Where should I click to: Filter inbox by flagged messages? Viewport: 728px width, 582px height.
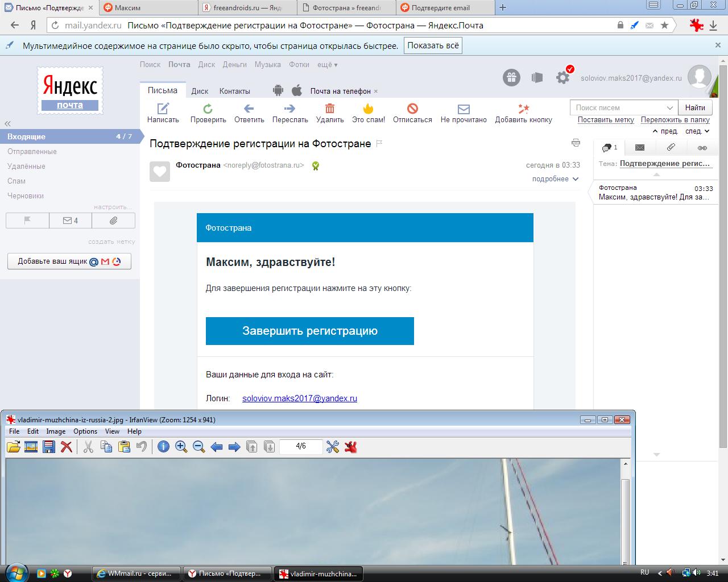(x=27, y=221)
